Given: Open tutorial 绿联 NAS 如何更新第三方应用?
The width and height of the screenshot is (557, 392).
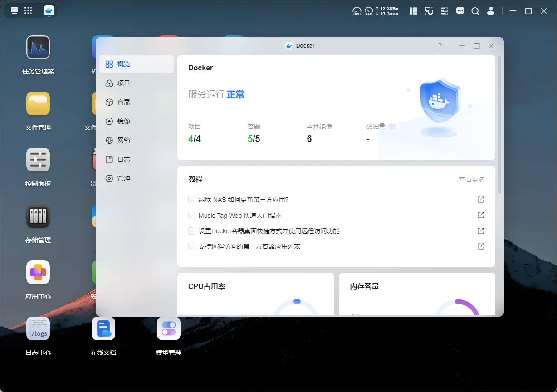Looking at the screenshot, I should (244, 200).
